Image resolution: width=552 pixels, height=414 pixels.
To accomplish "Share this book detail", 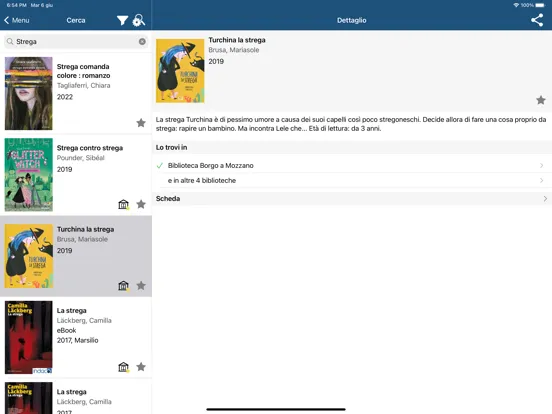I will (x=537, y=20).
